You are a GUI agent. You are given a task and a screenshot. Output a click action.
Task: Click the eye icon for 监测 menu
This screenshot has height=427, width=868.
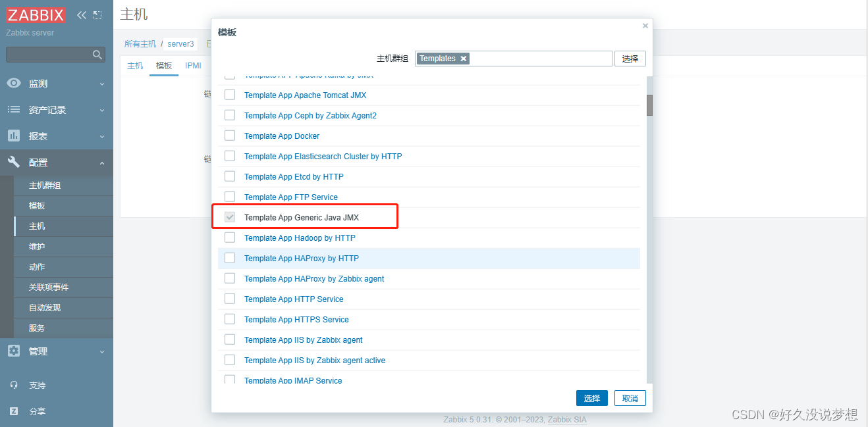pyautogui.click(x=14, y=84)
